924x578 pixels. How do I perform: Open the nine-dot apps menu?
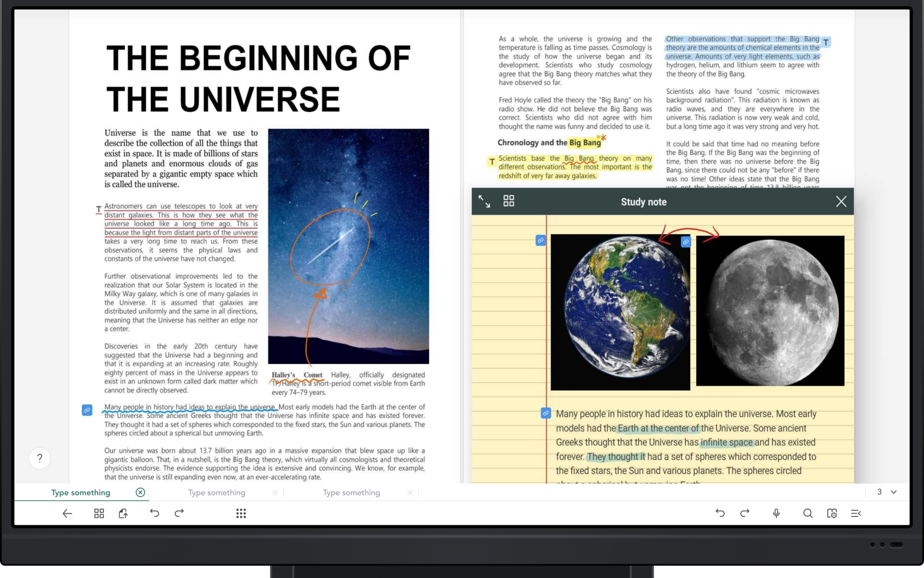pyautogui.click(x=241, y=513)
